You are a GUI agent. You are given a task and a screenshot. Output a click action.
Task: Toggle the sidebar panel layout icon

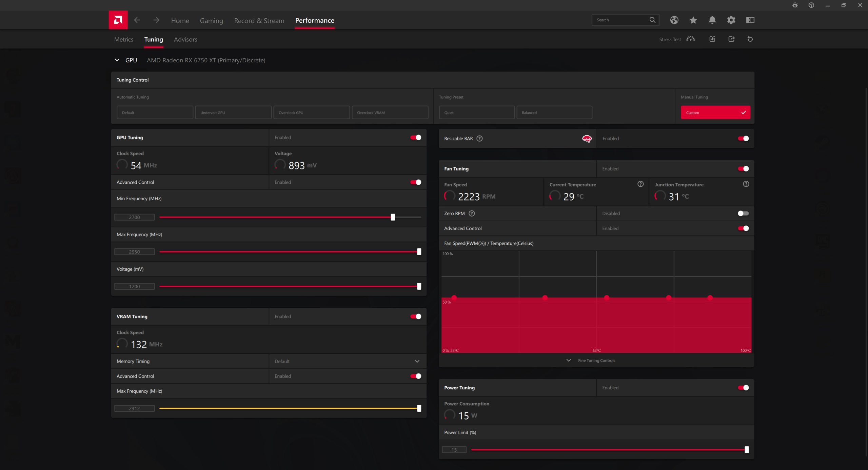pyautogui.click(x=750, y=20)
